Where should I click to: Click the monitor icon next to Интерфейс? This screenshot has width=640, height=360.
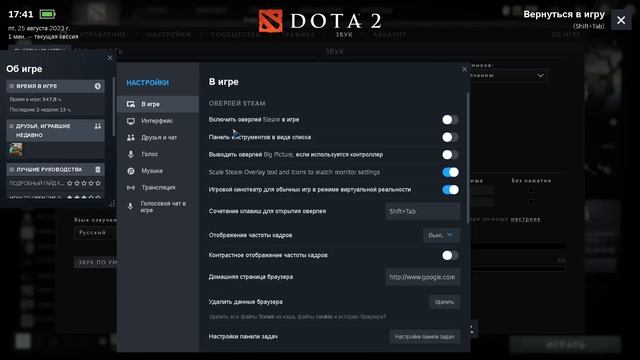coord(131,121)
